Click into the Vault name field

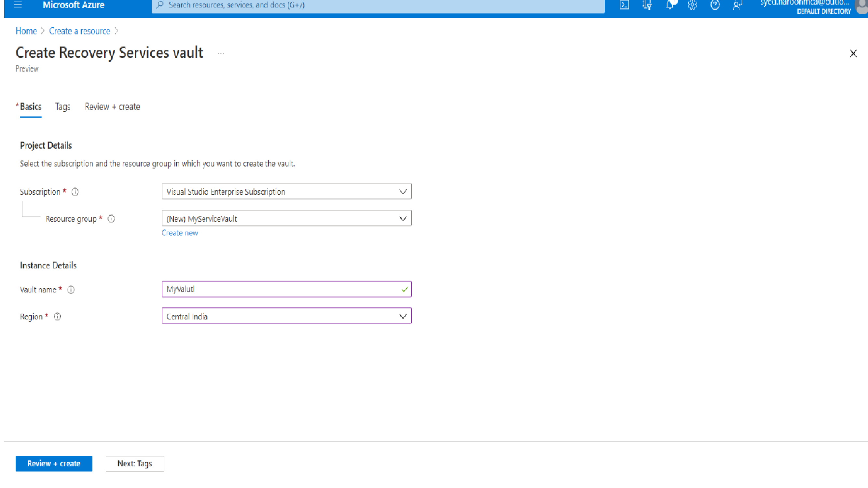tap(286, 289)
